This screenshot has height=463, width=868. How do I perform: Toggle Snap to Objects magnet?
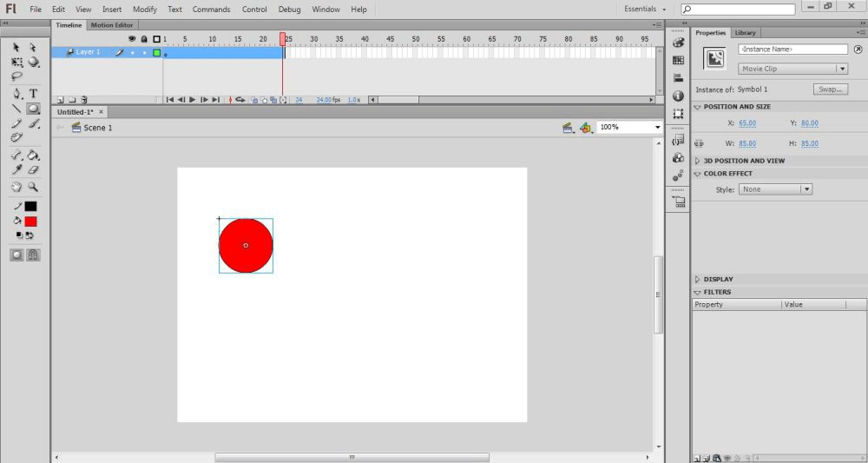tap(33, 255)
